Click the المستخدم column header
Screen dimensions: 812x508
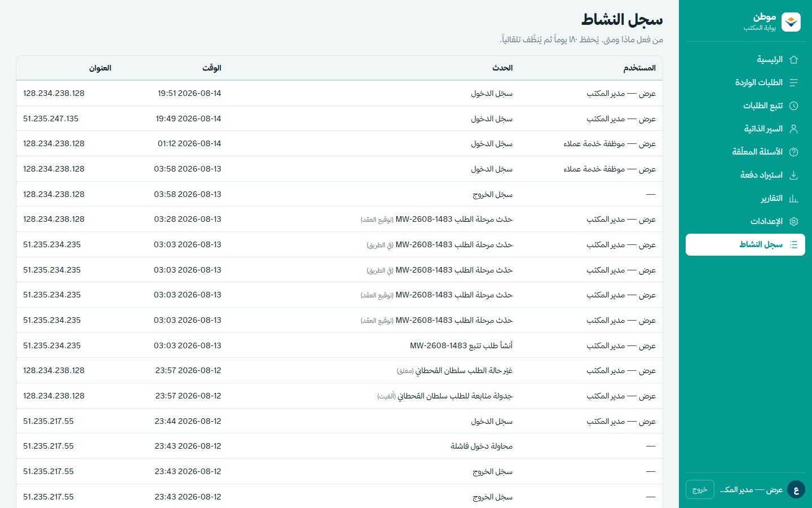(x=639, y=68)
